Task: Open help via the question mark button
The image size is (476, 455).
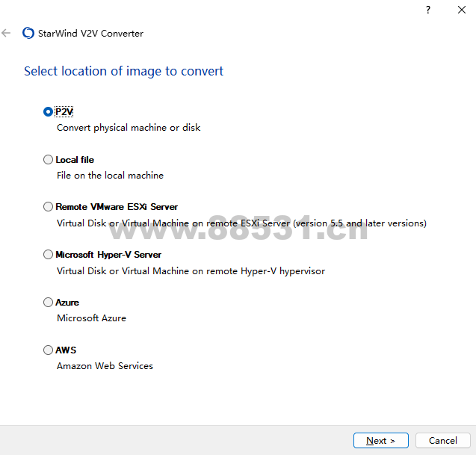Action: [428, 10]
